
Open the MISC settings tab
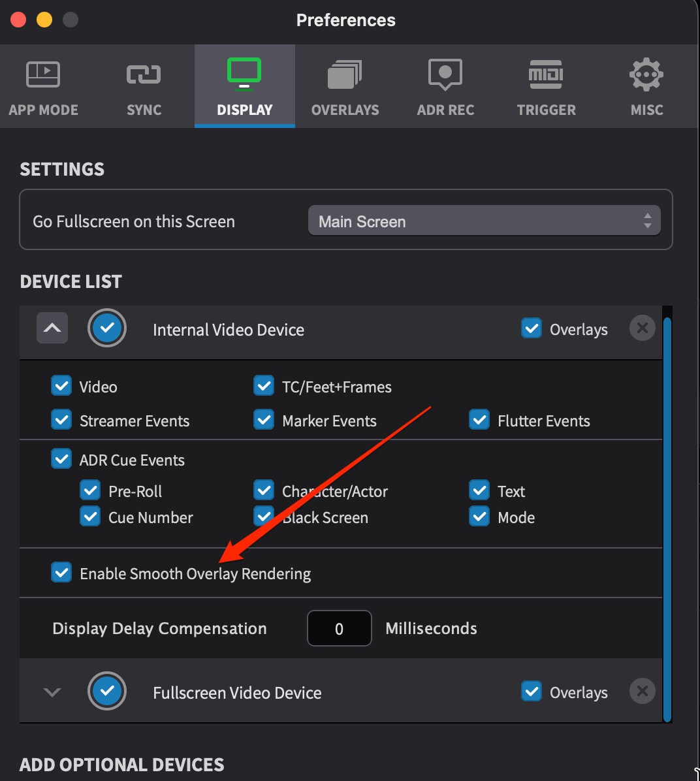pos(646,87)
